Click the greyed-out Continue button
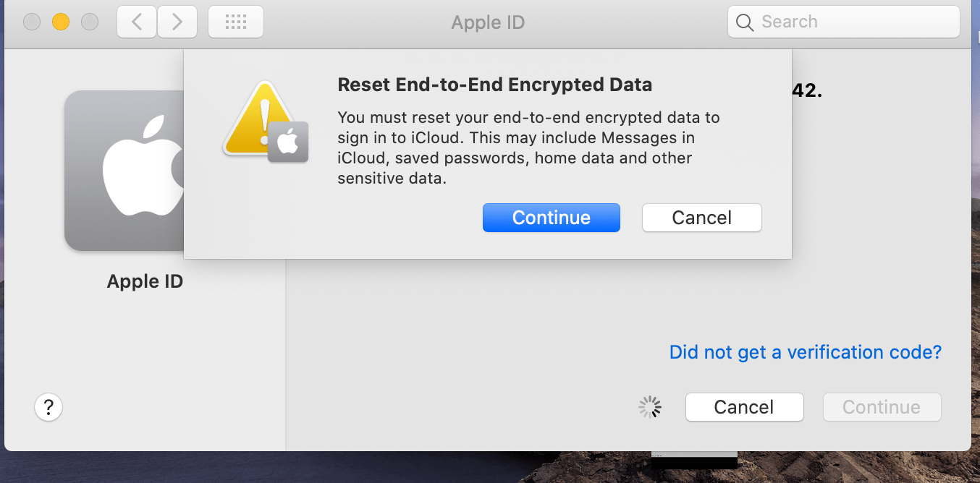This screenshot has height=483, width=980. click(x=882, y=407)
